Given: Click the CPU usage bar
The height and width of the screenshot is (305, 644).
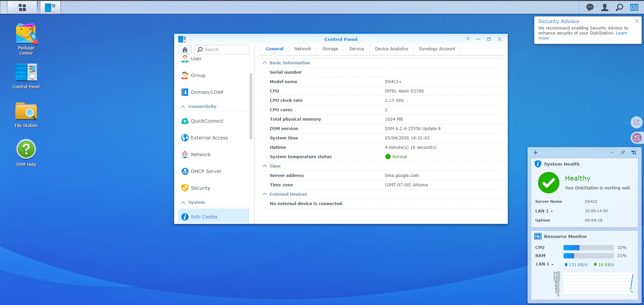Looking at the screenshot, I should click(x=589, y=248).
